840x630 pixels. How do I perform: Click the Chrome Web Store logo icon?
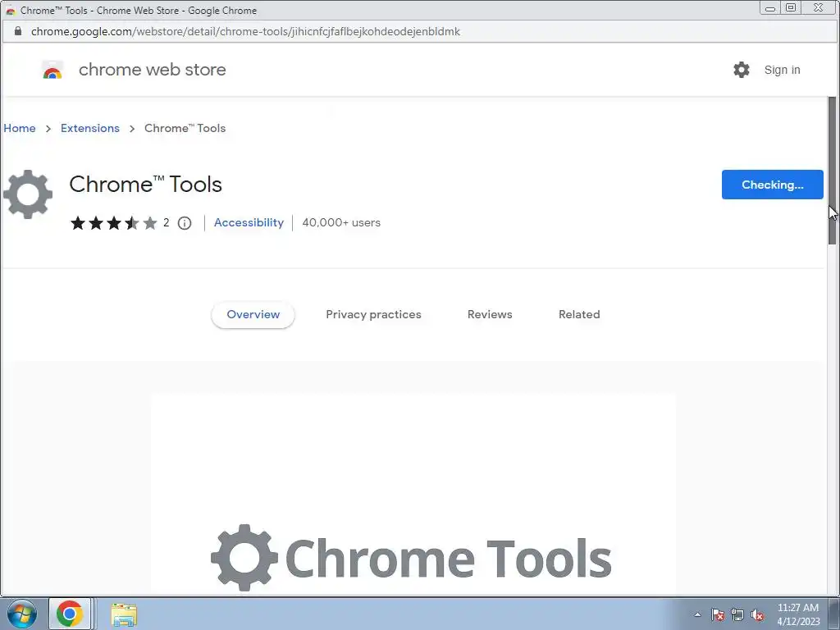coord(52,70)
